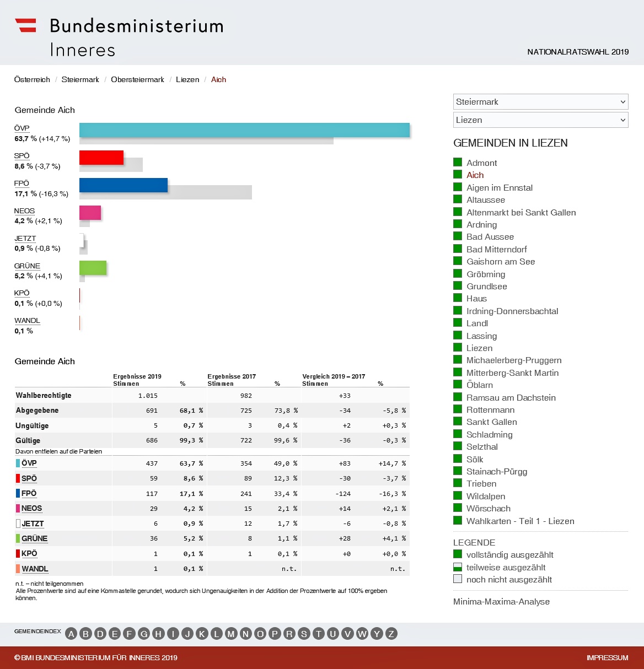Click green status square beside Admont
The image size is (644, 669).
pos(458,163)
